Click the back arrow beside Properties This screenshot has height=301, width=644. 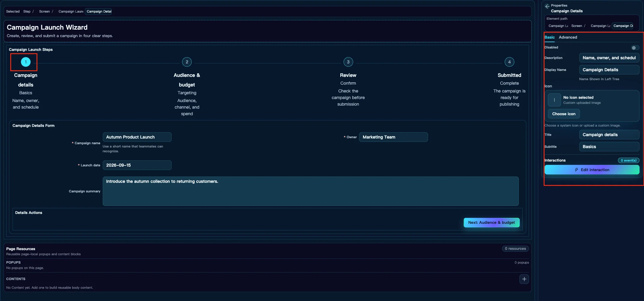coord(547,6)
